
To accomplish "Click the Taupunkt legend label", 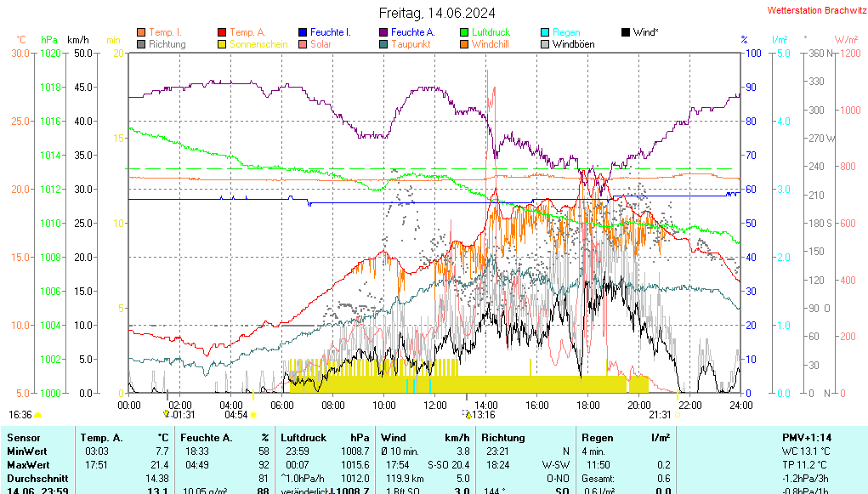I will coord(411,44).
